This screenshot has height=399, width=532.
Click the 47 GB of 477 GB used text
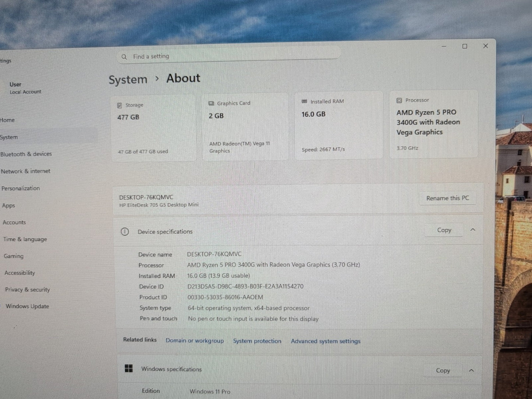(143, 152)
